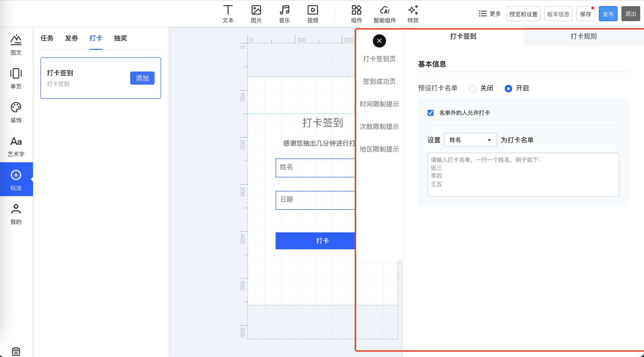
Task: Click the 日期 input on canvas
Action: click(x=315, y=200)
